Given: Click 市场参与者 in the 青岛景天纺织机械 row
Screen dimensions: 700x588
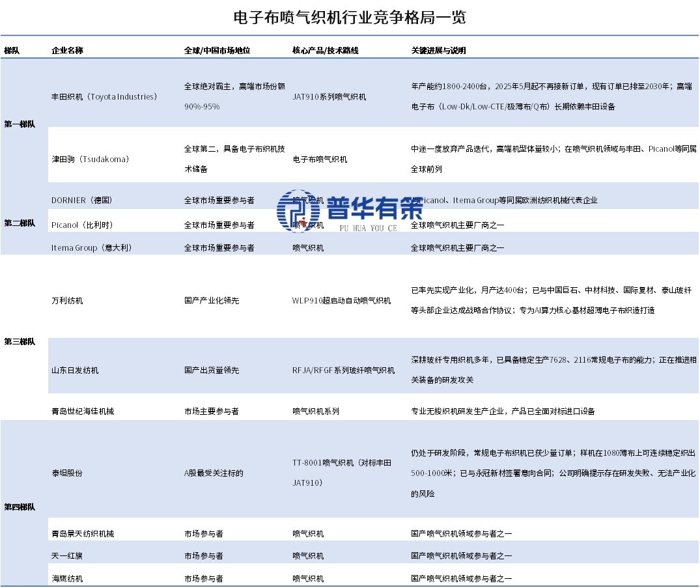Looking at the screenshot, I should [204, 533].
